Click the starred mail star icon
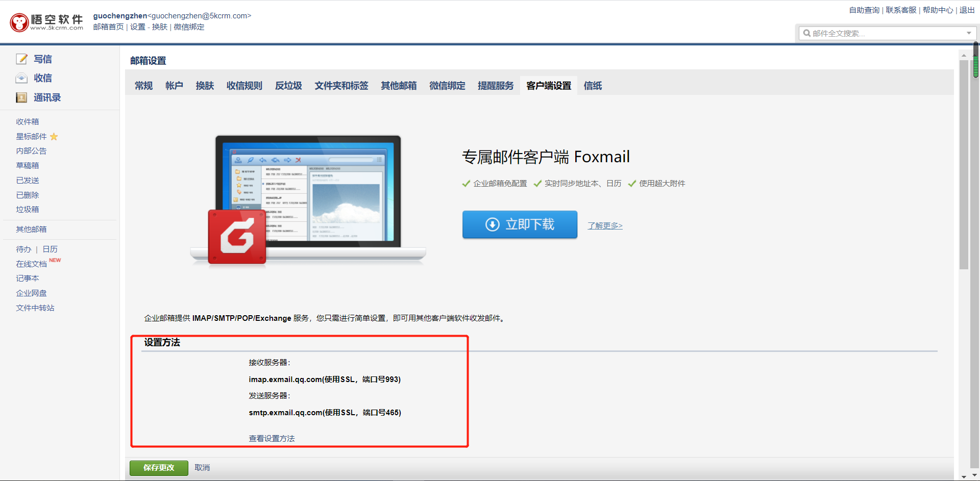Screen dimensions: 980x481 [x=54, y=137]
